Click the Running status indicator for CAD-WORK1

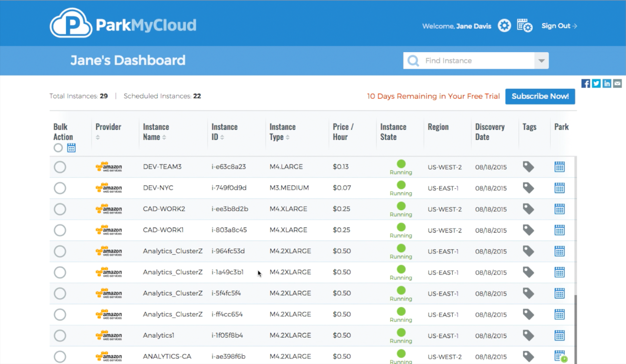tap(400, 227)
